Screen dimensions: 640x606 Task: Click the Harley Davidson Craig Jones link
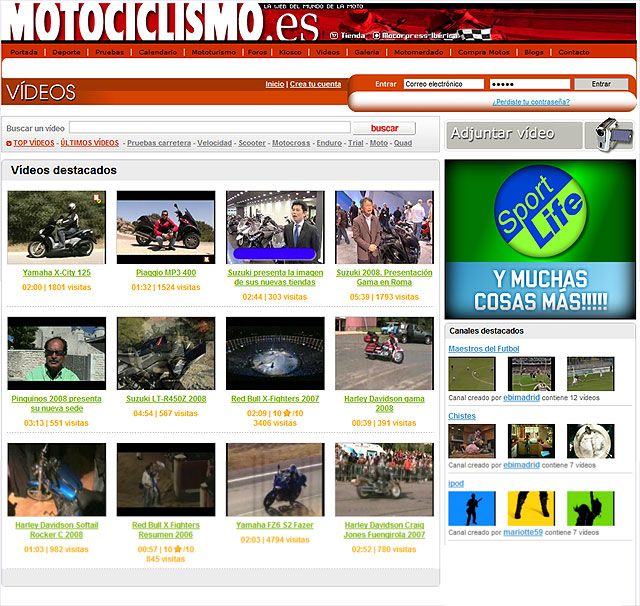pyautogui.click(x=384, y=530)
